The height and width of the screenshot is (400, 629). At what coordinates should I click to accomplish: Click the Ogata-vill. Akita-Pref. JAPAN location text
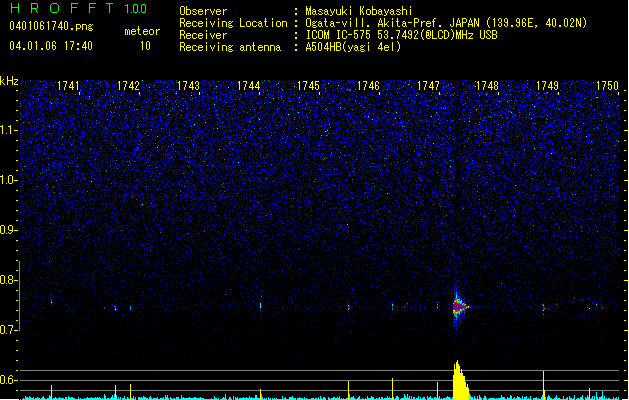click(446, 23)
